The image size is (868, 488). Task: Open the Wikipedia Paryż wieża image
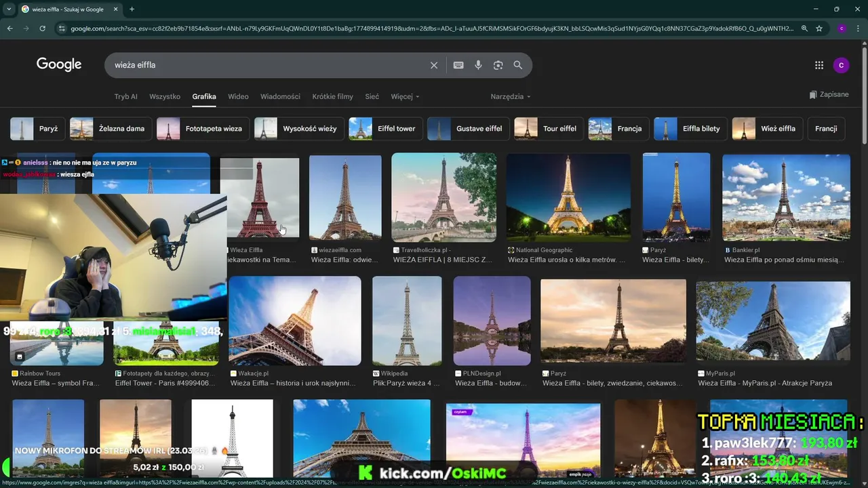(x=407, y=321)
